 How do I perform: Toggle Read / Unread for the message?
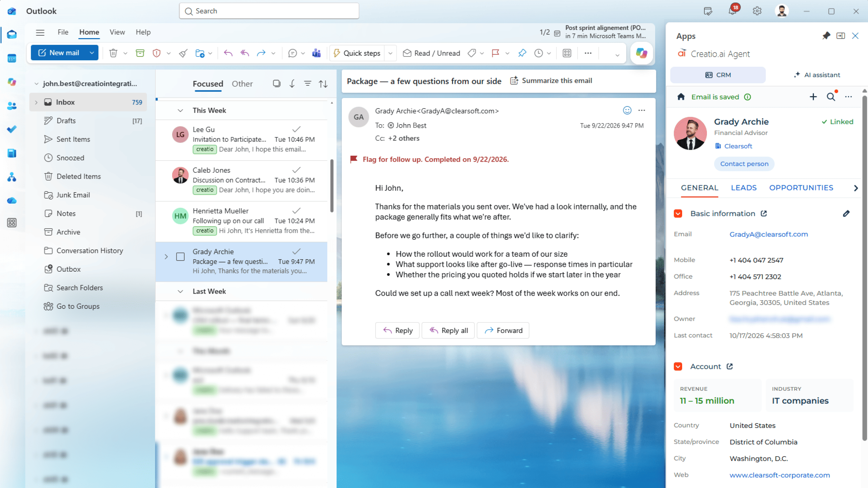click(x=431, y=53)
